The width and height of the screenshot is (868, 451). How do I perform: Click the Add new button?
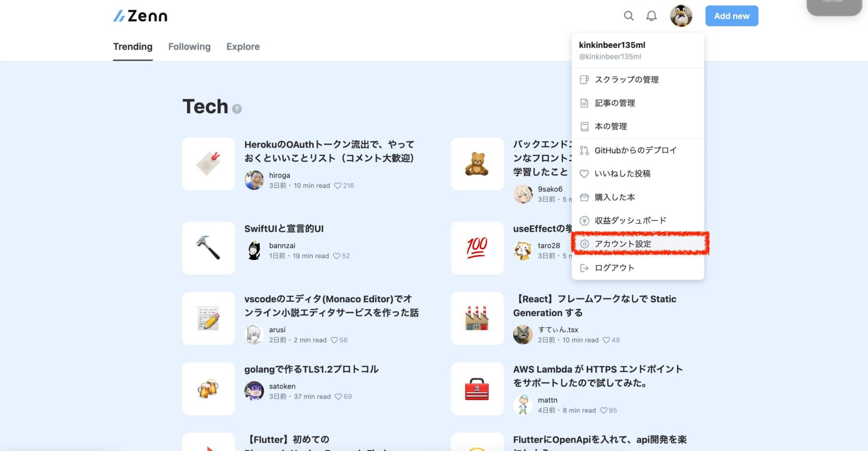tap(732, 16)
